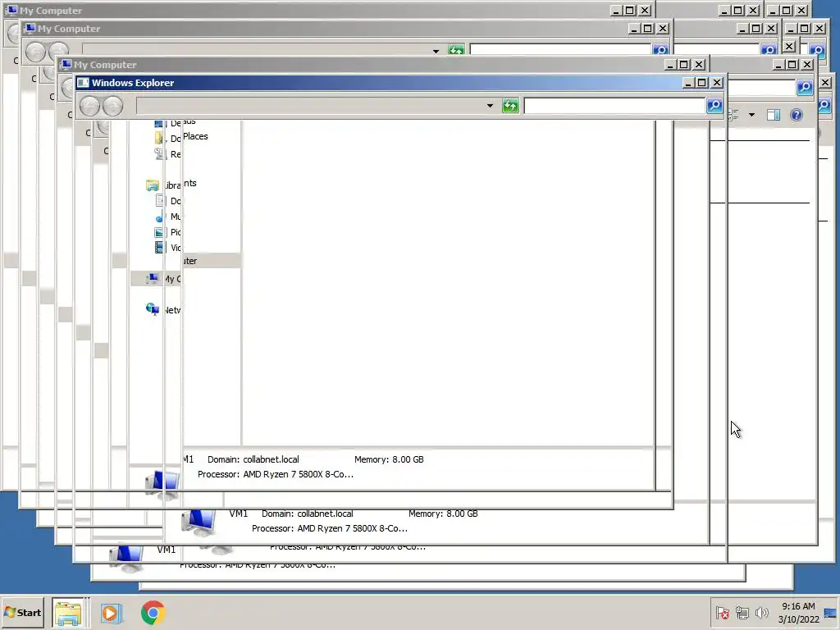Maximize the Windows Explorer front window
Image resolution: width=840 pixels, height=630 pixels.
(702, 83)
